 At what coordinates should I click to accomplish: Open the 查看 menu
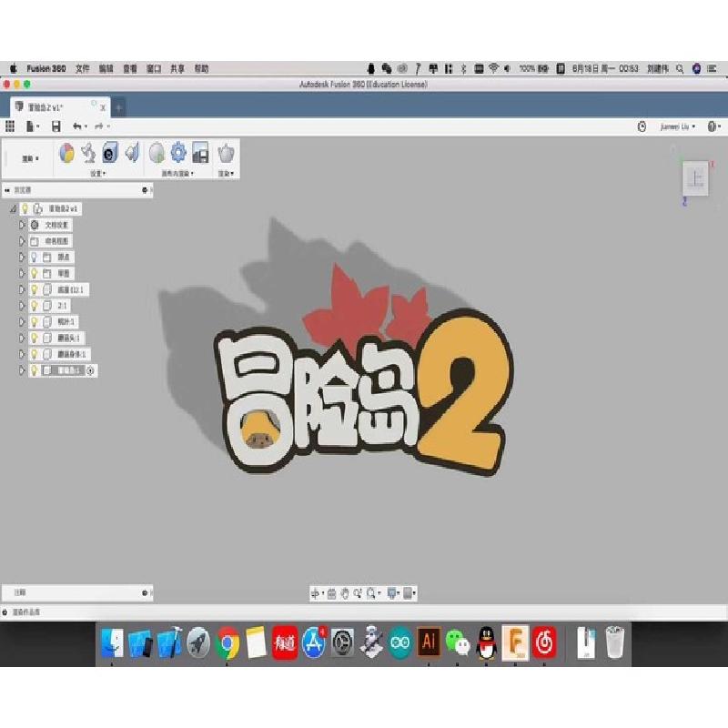[130, 69]
